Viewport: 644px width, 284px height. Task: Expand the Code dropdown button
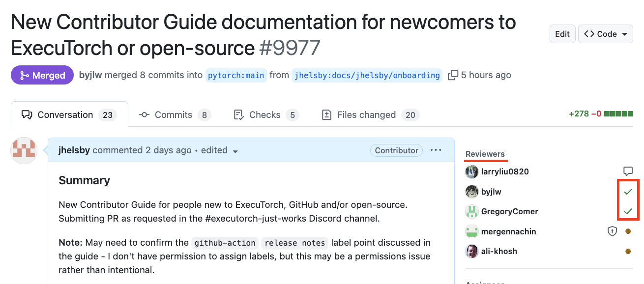tap(605, 34)
